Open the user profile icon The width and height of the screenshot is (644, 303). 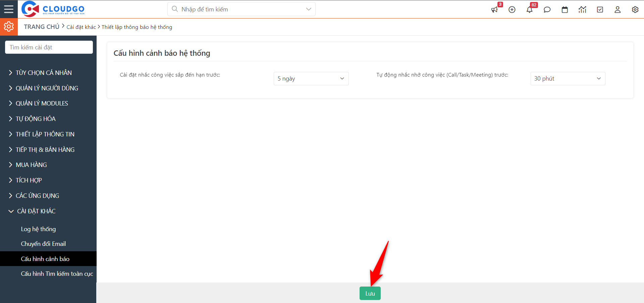tap(618, 9)
